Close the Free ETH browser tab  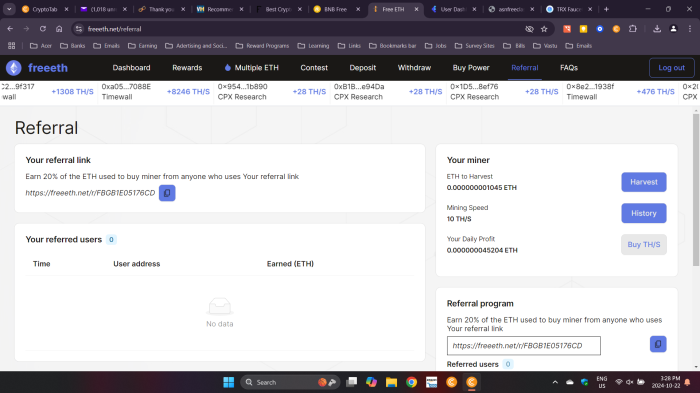pyautogui.click(x=417, y=9)
